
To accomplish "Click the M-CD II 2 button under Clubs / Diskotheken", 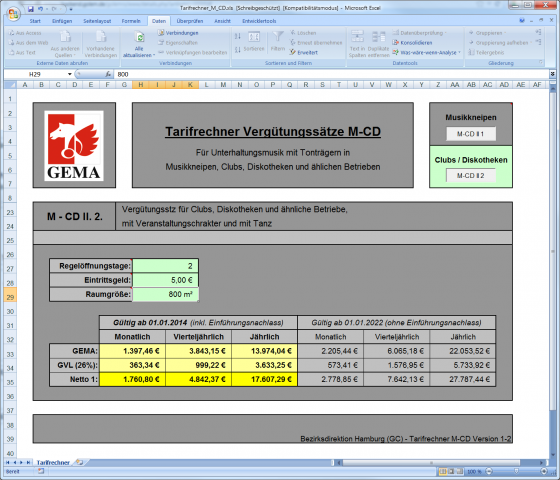I will point(471,176).
